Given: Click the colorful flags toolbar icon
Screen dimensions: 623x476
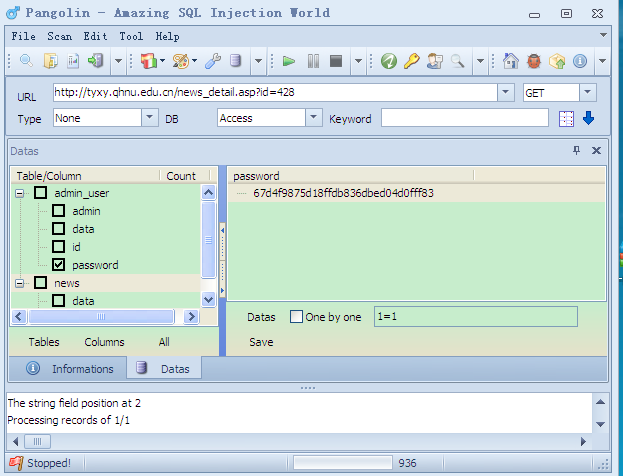Looking at the screenshot, I should tap(149, 61).
